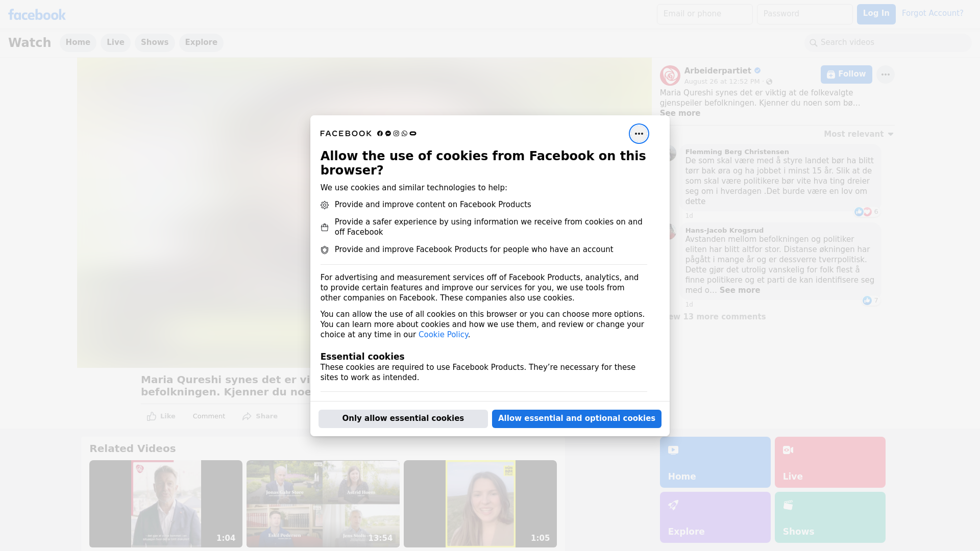Click the Essential cookies heading
980x551 pixels.
(362, 357)
